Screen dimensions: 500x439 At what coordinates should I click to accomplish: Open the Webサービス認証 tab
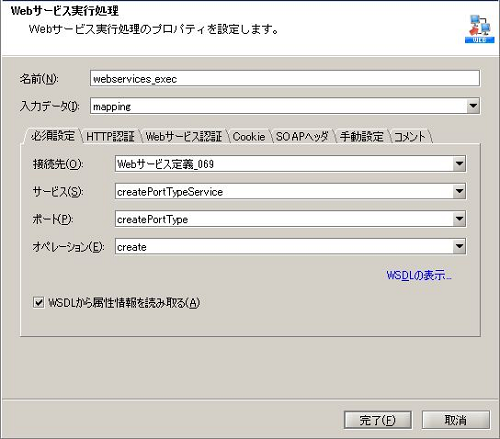[x=184, y=137]
